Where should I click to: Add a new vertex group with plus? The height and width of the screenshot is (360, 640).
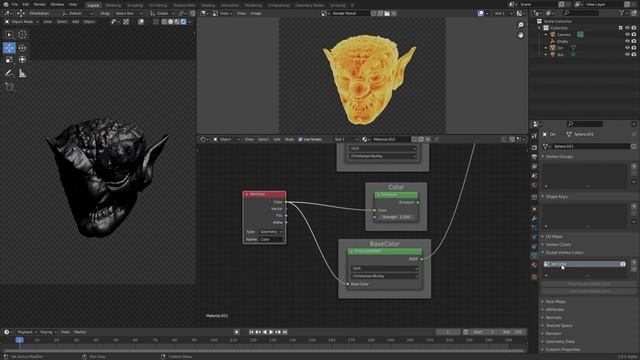coord(634,166)
